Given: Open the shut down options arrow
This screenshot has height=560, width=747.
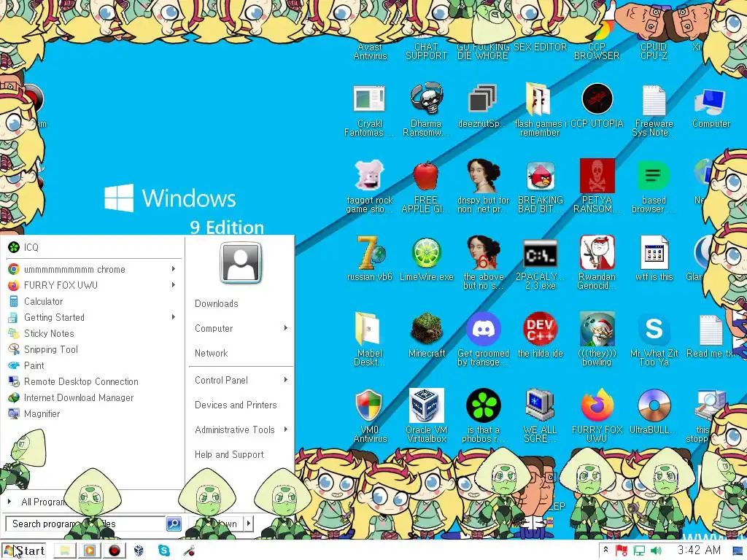Looking at the screenshot, I should [249, 524].
